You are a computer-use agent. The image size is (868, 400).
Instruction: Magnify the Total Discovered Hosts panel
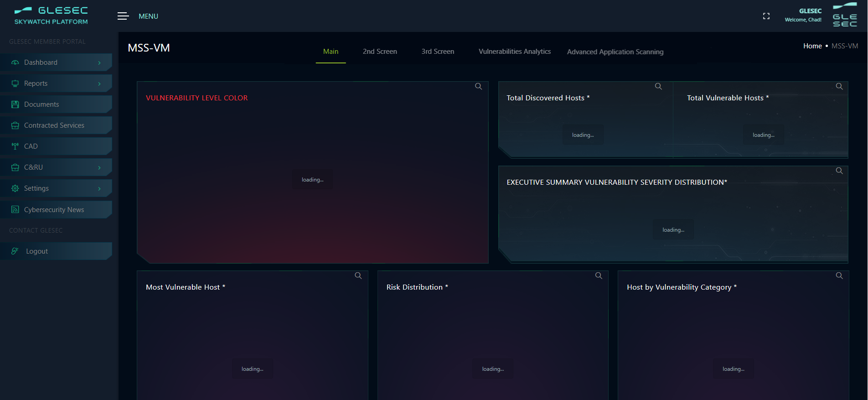coord(658,86)
